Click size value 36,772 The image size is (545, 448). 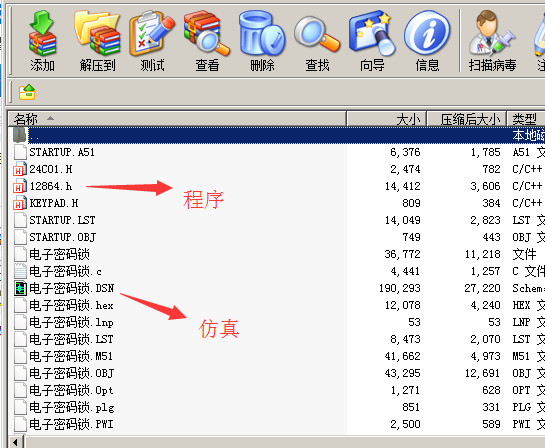tap(402, 254)
